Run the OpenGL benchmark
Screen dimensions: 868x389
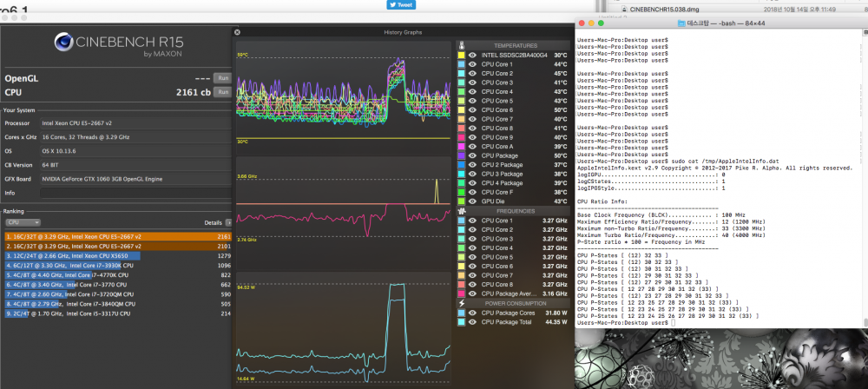pos(222,78)
